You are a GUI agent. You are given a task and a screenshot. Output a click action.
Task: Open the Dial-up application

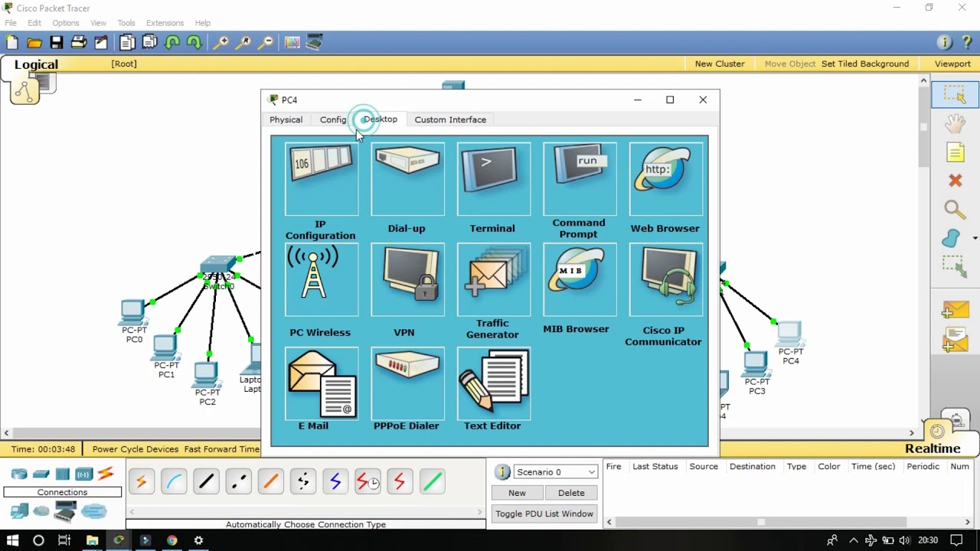coord(407,179)
